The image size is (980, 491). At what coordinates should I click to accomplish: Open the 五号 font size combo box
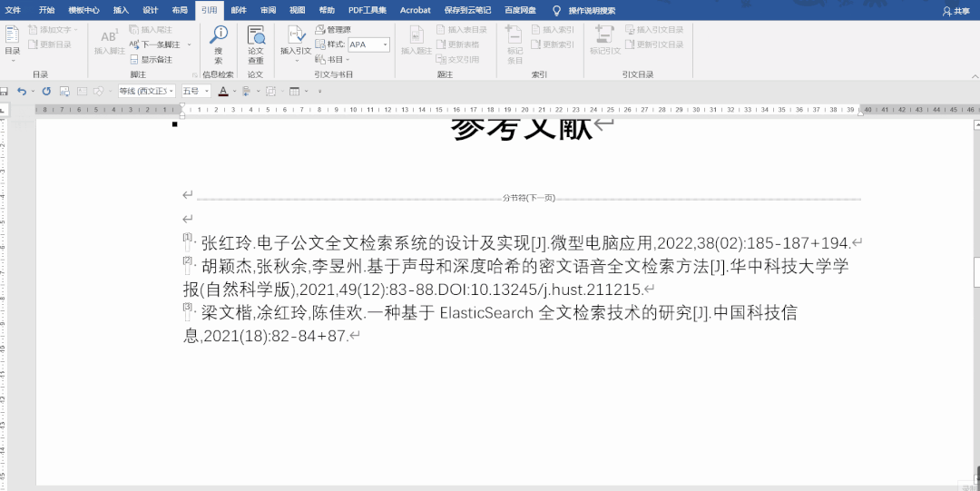(x=196, y=92)
